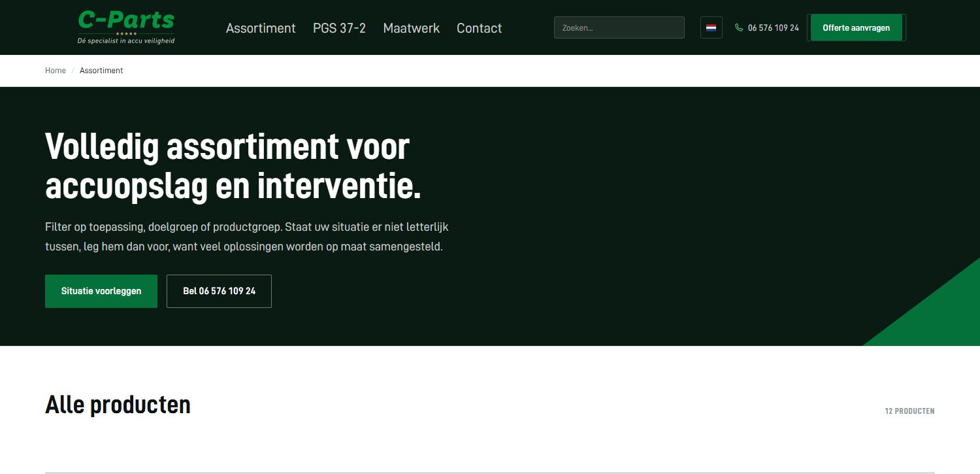Screen dimensions: 980x474
Task: Select the 12 producten count label
Action: (x=909, y=411)
